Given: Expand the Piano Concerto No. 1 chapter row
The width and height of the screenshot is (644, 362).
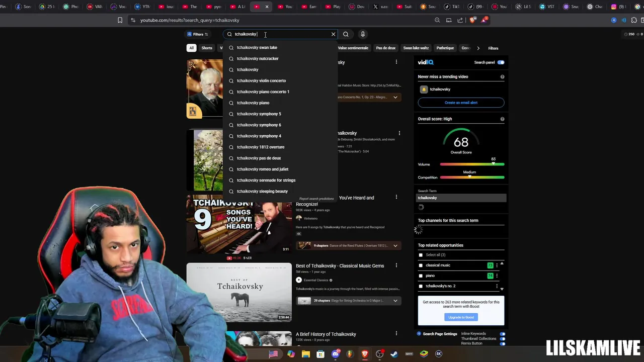Looking at the screenshot, I should (395, 97).
